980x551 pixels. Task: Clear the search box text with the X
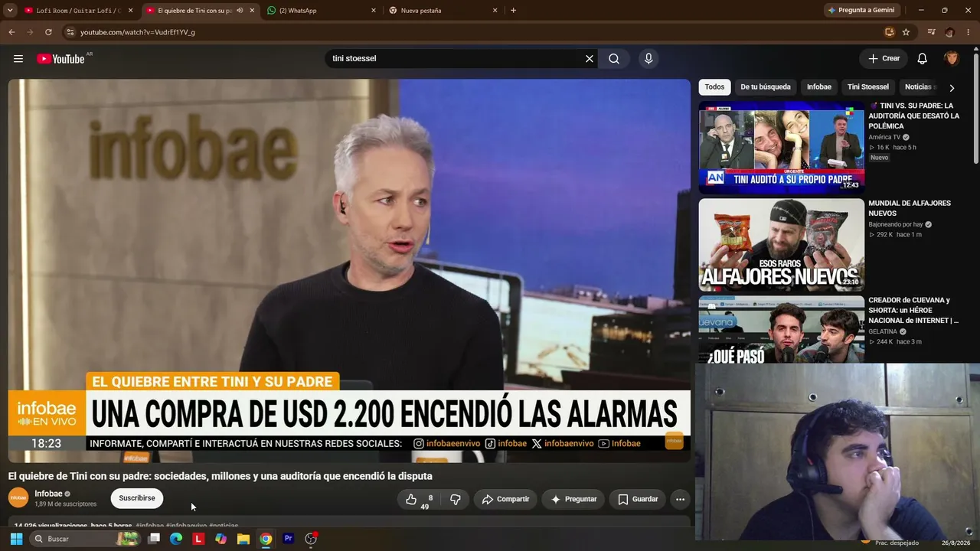pos(590,59)
